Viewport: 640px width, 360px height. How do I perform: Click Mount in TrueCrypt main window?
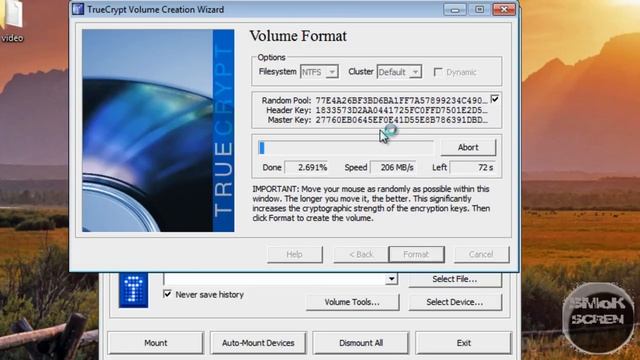pos(156,343)
